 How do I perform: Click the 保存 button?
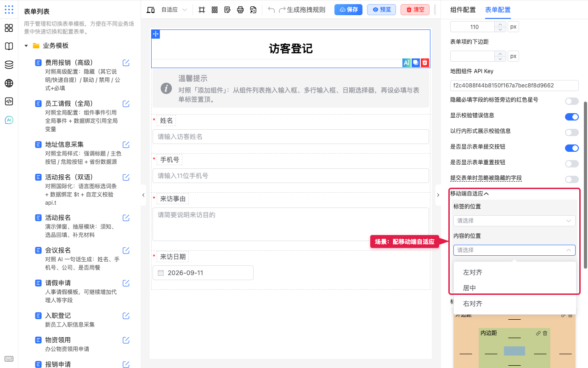tap(348, 10)
